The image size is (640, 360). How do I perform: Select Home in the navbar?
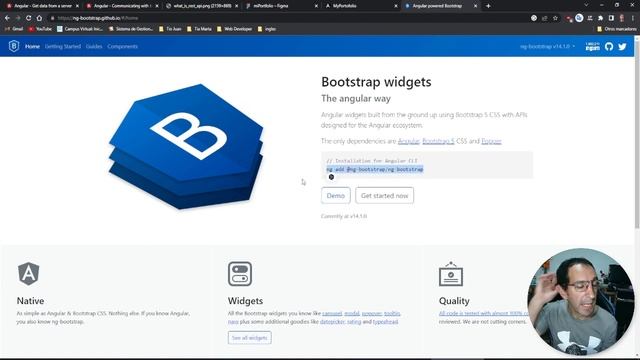click(x=32, y=47)
